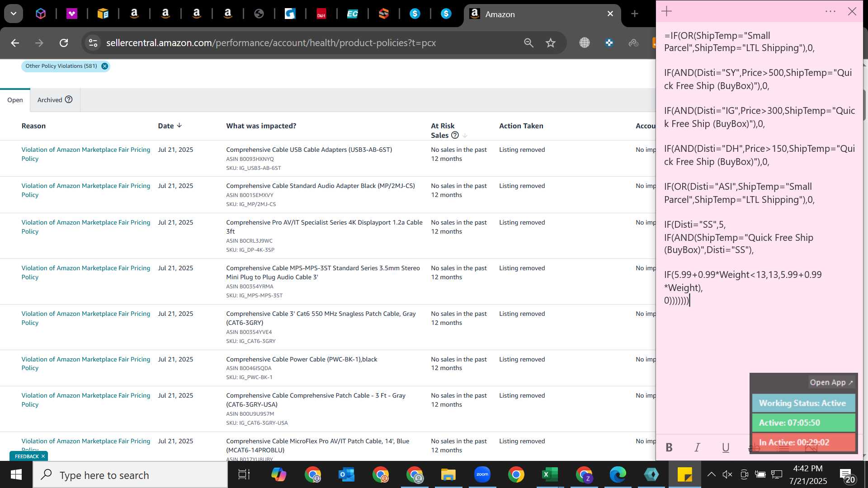
Task: Click the muted volume tray icon
Action: (x=727, y=474)
